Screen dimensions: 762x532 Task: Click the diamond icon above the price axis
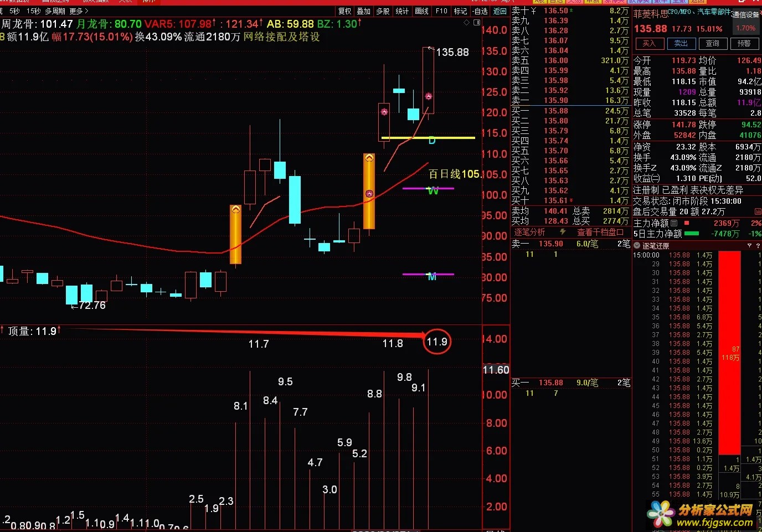pyautogui.click(x=466, y=23)
